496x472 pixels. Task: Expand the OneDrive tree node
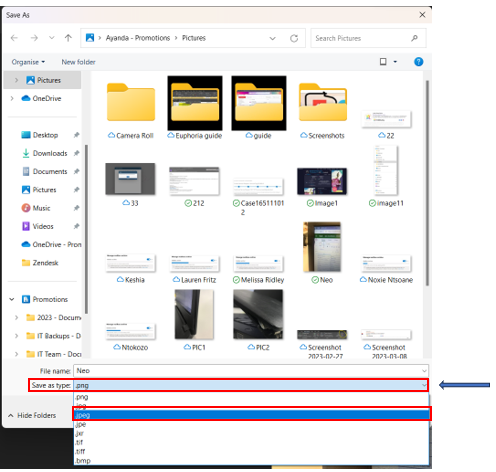[x=12, y=98]
